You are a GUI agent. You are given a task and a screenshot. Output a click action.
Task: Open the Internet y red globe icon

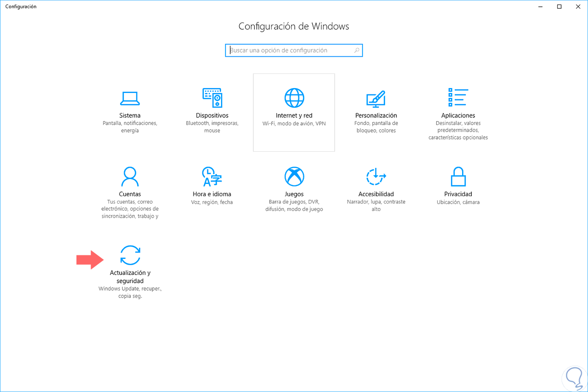[x=294, y=98]
